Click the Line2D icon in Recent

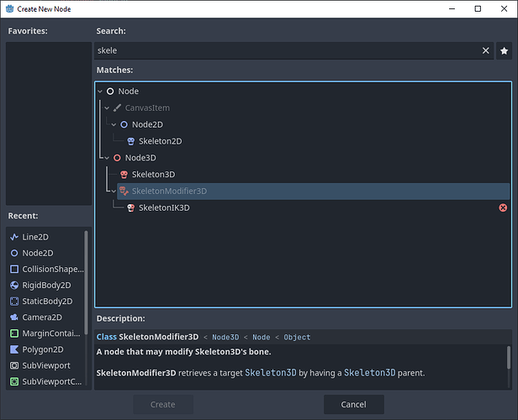pyautogui.click(x=14, y=237)
